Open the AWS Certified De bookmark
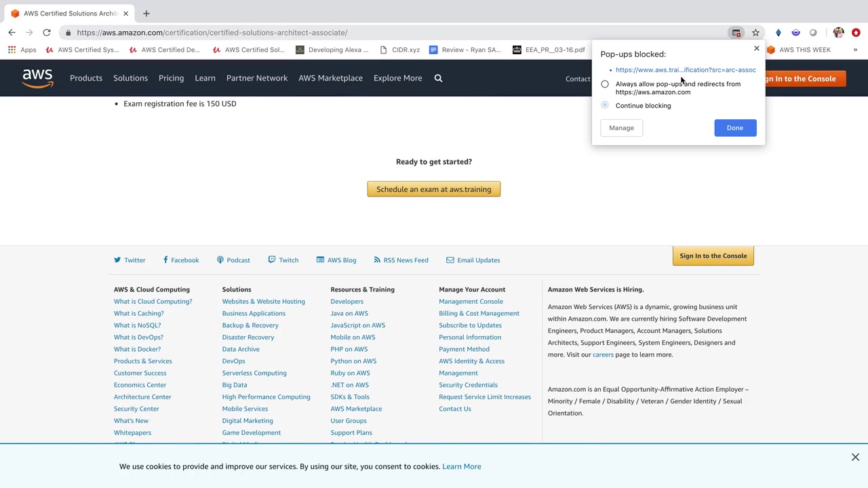Viewport: 868px width, 488px height. [x=165, y=49]
